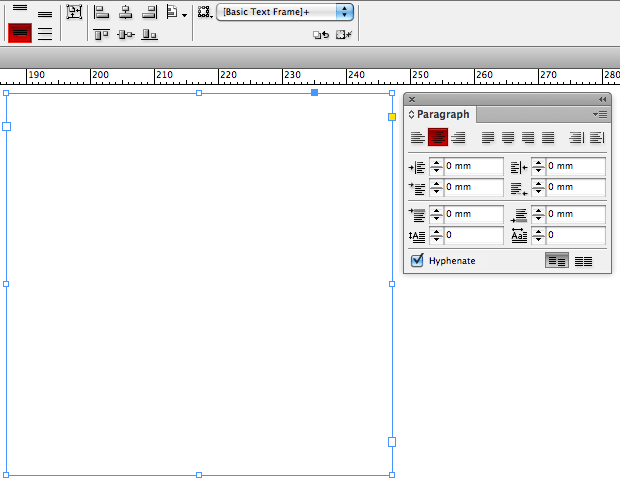
Task: Click Align top edges icon in toolbar
Action: [x=102, y=35]
